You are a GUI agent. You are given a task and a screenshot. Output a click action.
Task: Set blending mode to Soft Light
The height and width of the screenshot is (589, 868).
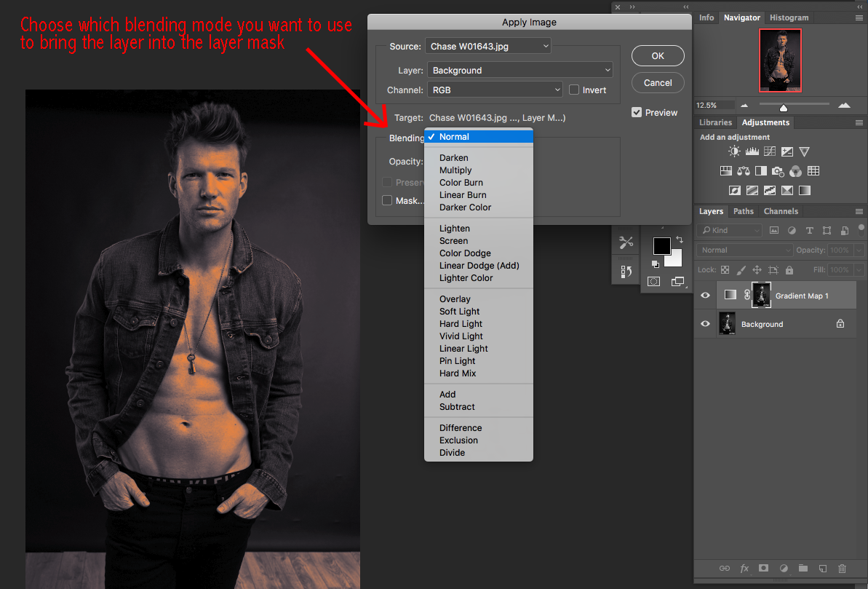459,311
